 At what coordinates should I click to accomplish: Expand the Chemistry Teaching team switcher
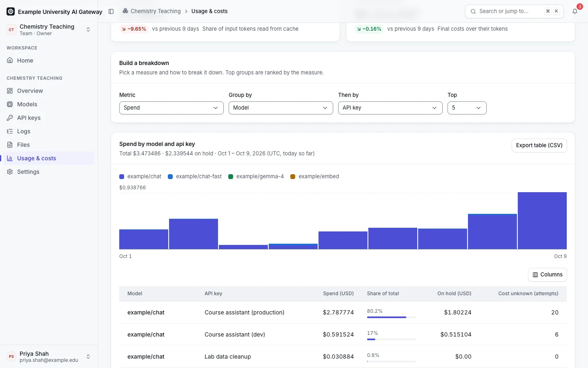click(49, 29)
